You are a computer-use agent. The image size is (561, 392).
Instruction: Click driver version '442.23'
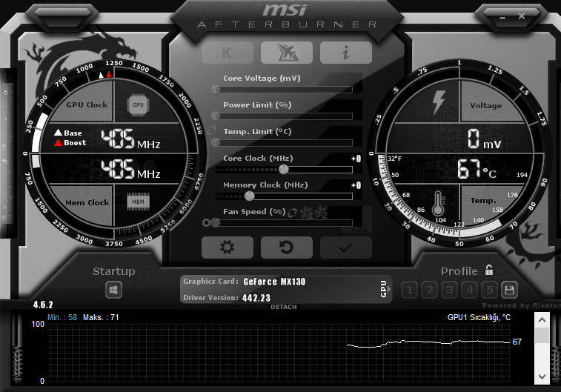pos(256,298)
